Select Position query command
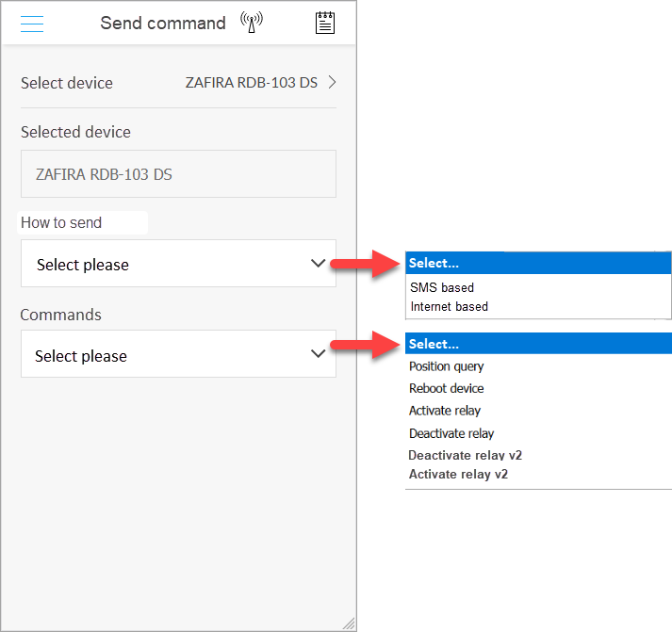The height and width of the screenshot is (632, 672). point(446,366)
